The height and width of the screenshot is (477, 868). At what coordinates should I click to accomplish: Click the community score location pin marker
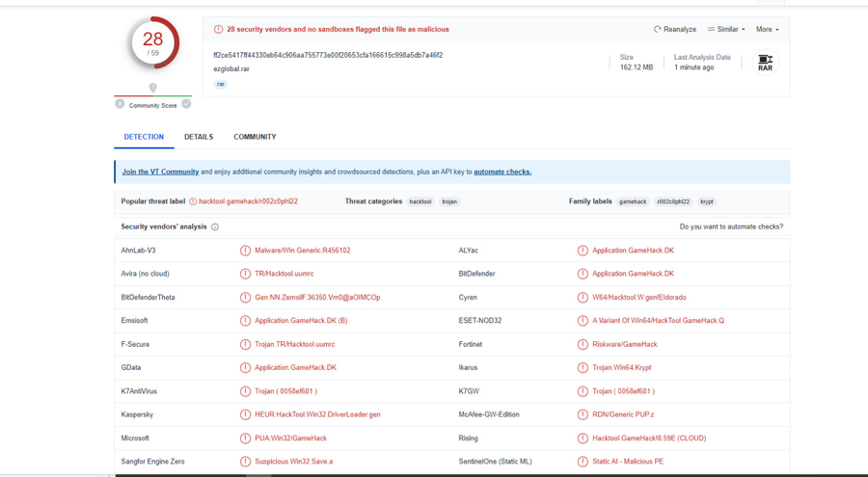click(152, 88)
